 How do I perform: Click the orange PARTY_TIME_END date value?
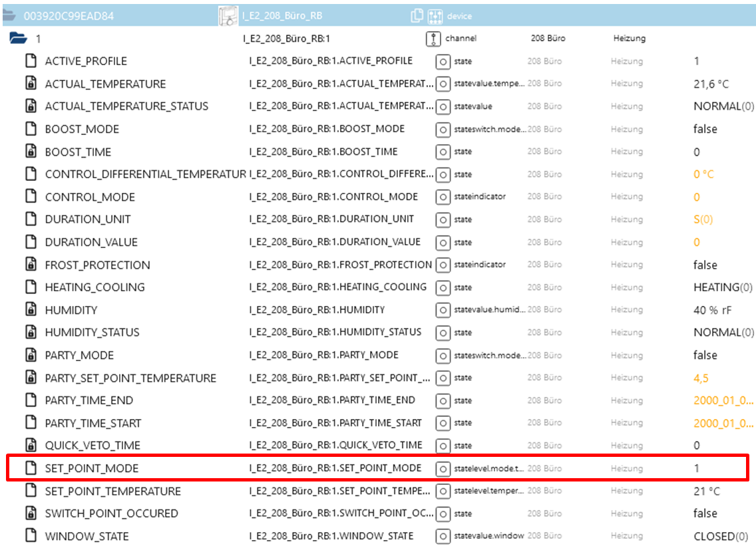[723, 400]
